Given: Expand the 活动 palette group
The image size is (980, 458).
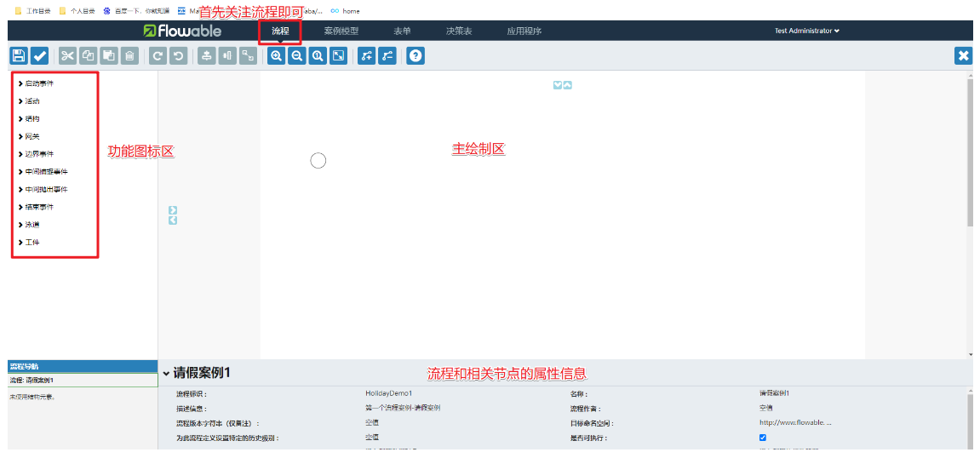Looking at the screenshot, I should (29, 100).
